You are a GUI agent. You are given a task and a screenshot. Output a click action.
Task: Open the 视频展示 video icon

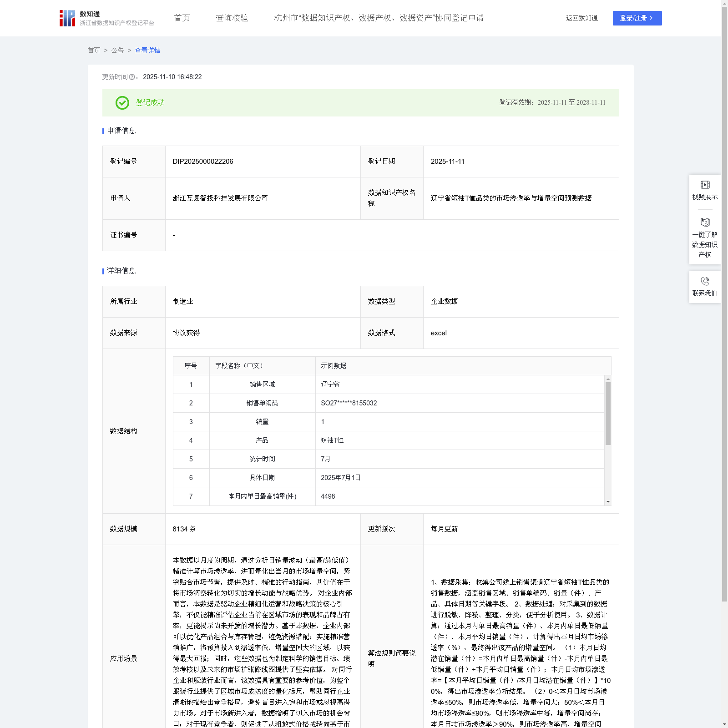click(x=705, y=185)
